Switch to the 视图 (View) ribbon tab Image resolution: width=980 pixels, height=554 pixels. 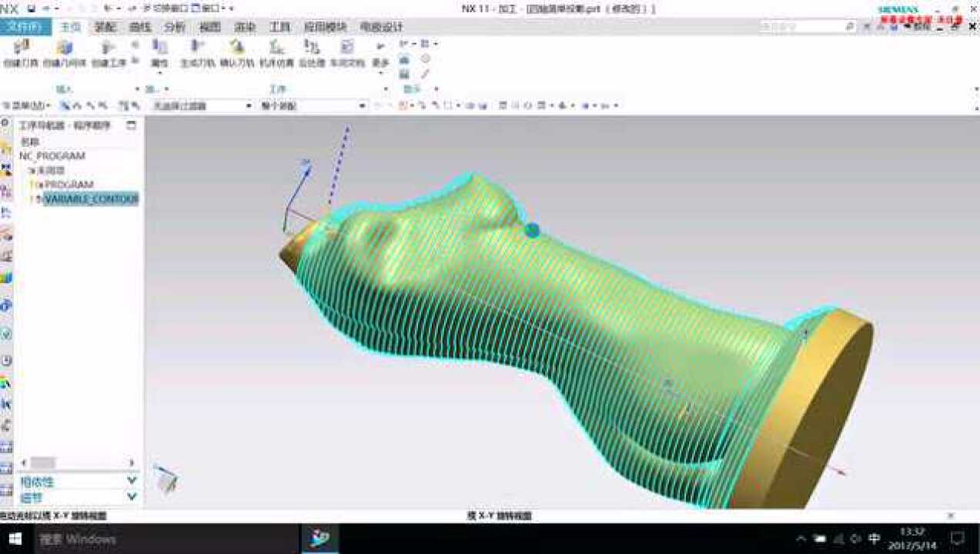tap(210, 27)
